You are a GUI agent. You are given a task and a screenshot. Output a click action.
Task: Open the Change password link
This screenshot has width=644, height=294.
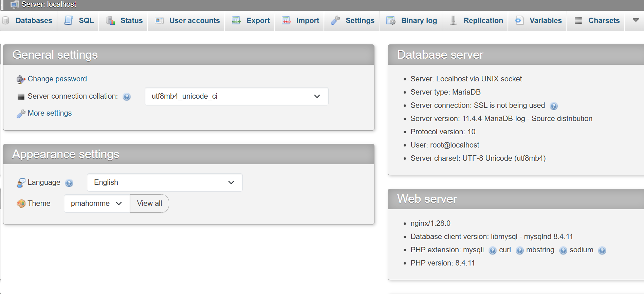point(57,79)
